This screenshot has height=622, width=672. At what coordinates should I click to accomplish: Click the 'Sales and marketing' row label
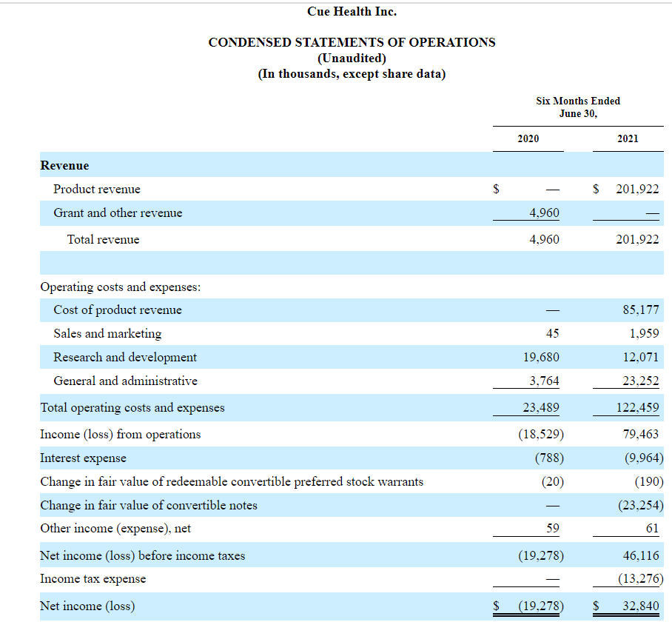click(x=107, y=333)
